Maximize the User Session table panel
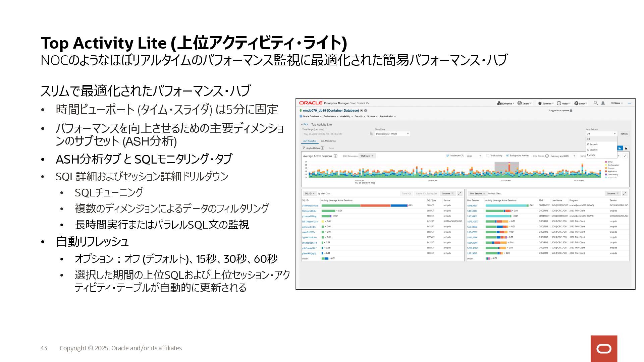Image resolution: width=644 pixels, height=362 pixels. [x=625, y=193]
